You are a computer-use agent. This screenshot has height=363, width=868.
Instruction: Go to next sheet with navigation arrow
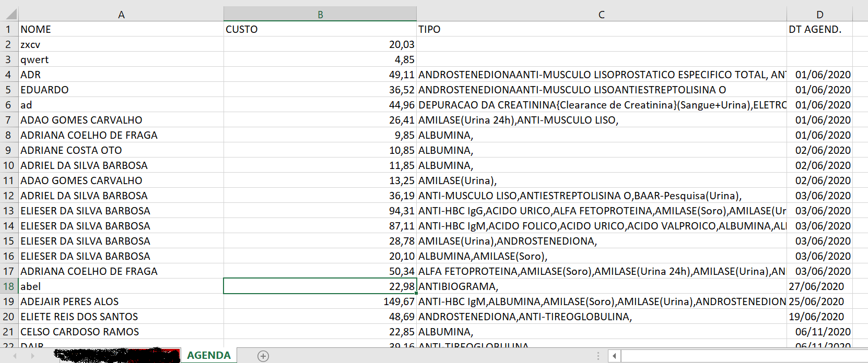coord(32,356)
